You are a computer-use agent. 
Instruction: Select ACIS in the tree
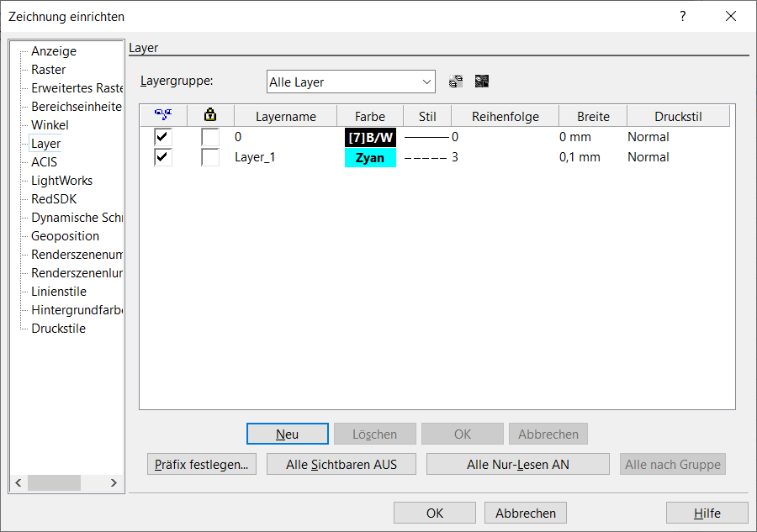[x=44, y=162]
